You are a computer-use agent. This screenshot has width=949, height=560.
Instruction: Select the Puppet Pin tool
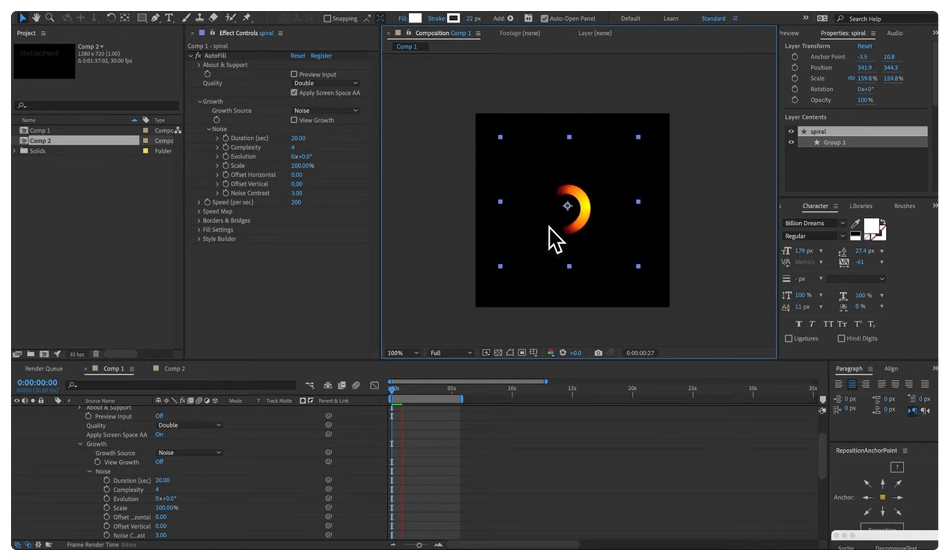coord(246,17)
